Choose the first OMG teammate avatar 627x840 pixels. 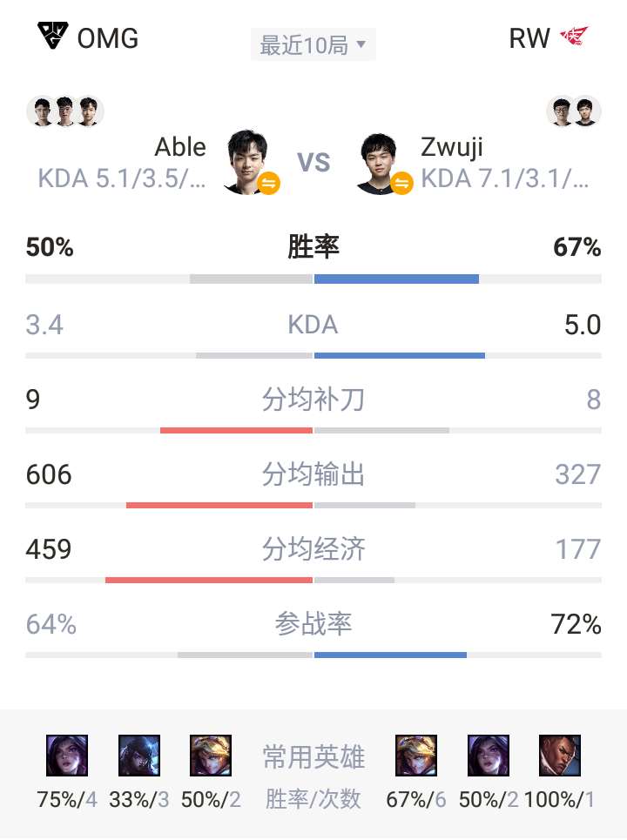(x=43, y=111)
